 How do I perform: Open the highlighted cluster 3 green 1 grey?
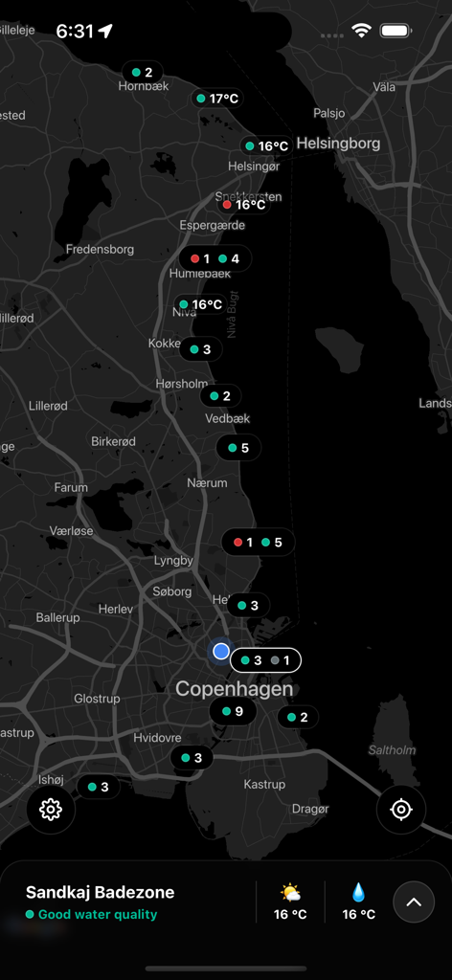[x=265, y=660]
